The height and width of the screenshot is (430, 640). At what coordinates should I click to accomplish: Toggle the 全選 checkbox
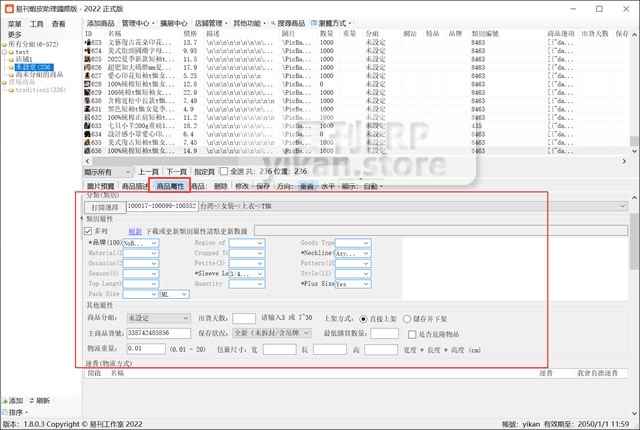224,172
